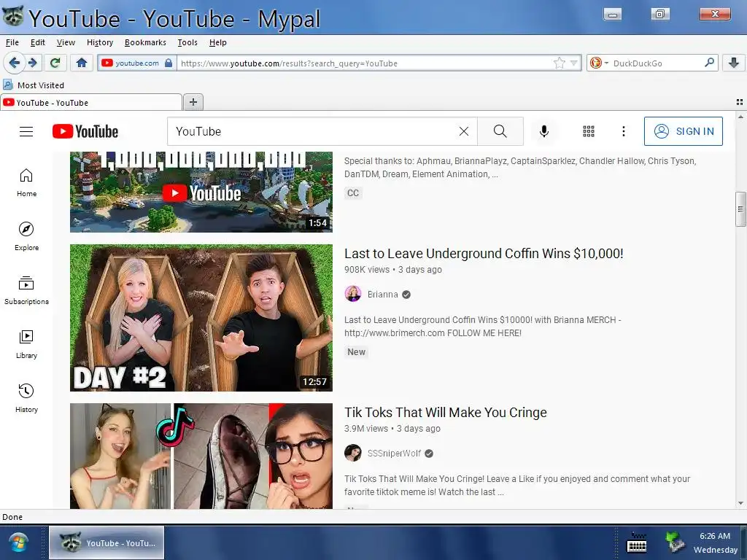Toggle the YouTube hamburger guide menu
The height and width of the screenshot is (560, 747).
[26, 131]
